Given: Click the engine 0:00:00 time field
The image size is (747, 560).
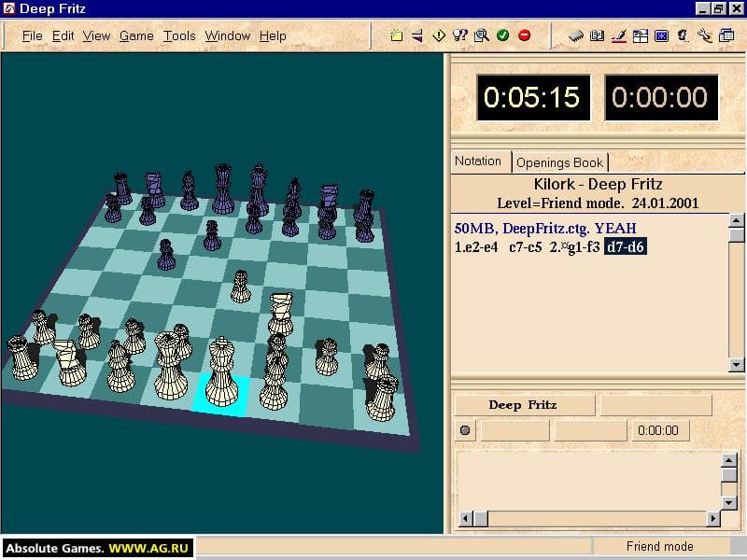Looking at the screenshot, I should [658, 430].
